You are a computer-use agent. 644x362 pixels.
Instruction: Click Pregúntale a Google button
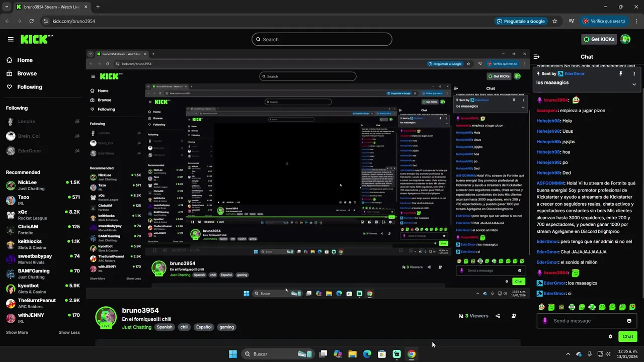[x=521, y=21]
